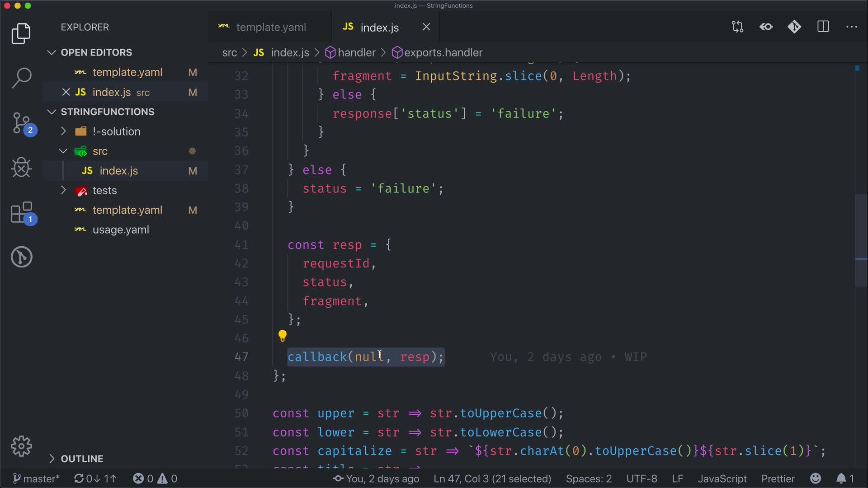Open the More Actions ellipsis menu
The image size is (868, 488).
tap(852, 27)
